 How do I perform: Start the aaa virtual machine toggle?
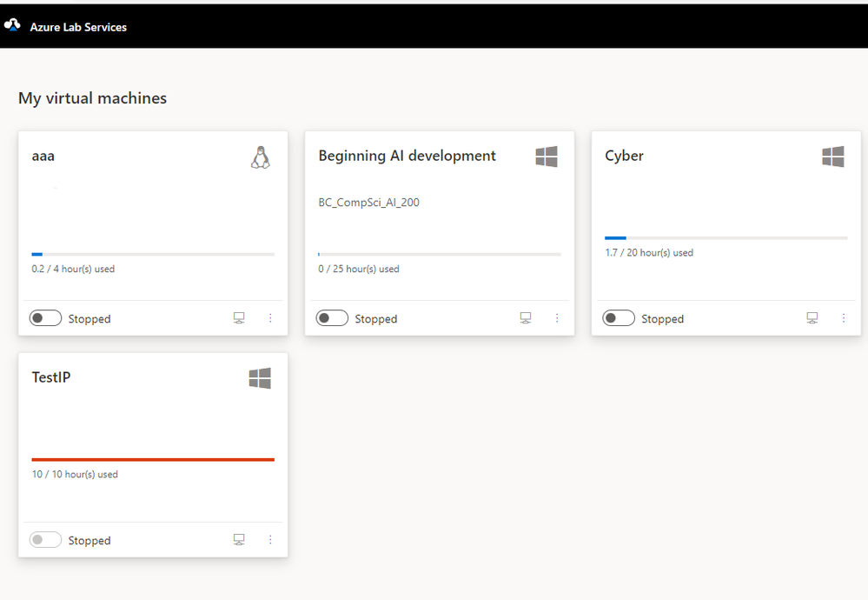(45, 318)
